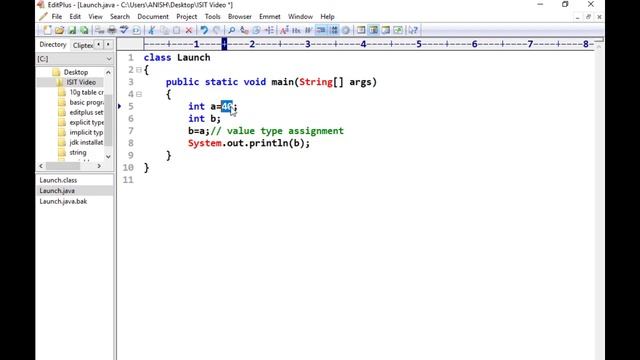This screenshot has height=360, width=640.
Task: Click the Print printer icon
Action: (111, 30)
